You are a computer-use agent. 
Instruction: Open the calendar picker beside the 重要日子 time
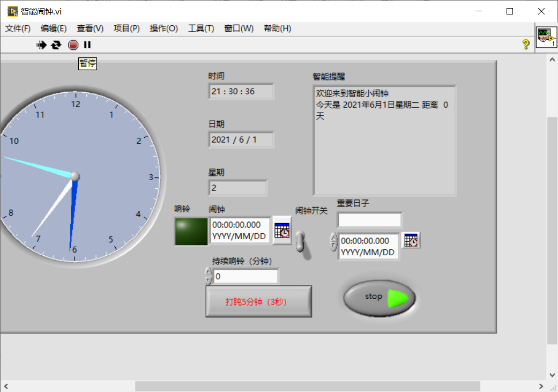pos(411,240)
